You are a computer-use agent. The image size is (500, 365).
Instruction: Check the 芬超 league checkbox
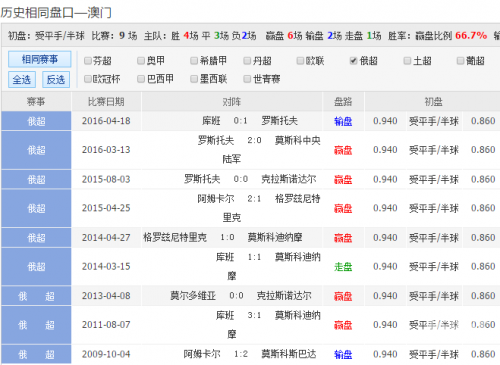click(x=88, y=61)
